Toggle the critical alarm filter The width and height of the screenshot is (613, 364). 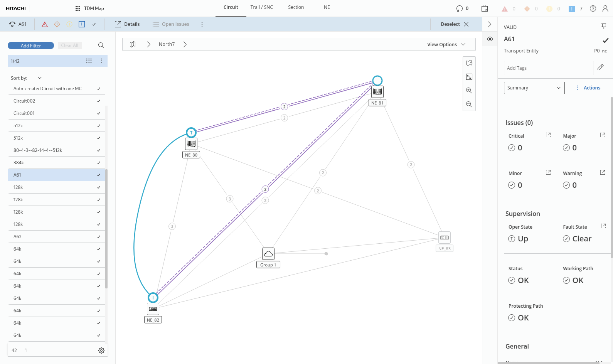click(x=45, y=24)
